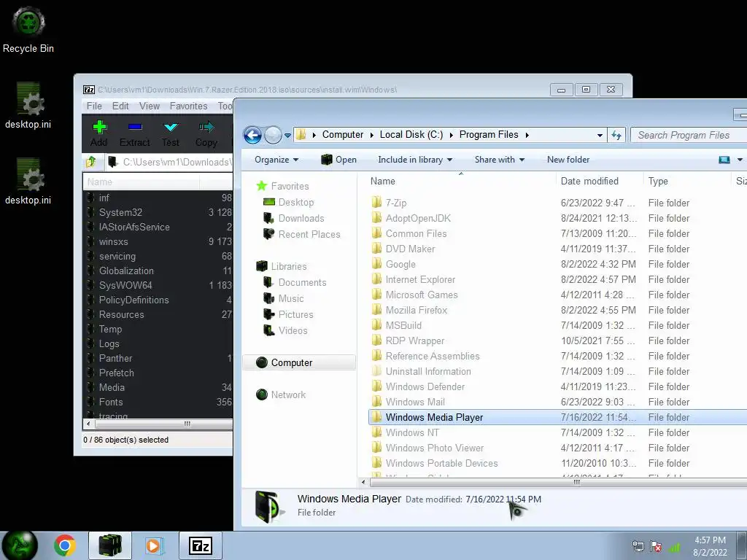Switch to the 7-Zip taskbar button
Image resolution: width=747 pixels, height=560 pixels.
(x=201, y=545)
